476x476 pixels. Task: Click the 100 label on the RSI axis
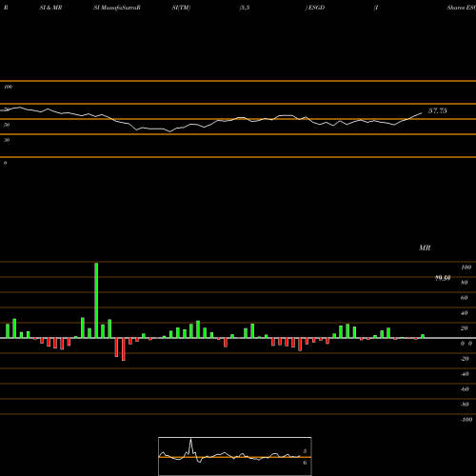click(8, 87)
